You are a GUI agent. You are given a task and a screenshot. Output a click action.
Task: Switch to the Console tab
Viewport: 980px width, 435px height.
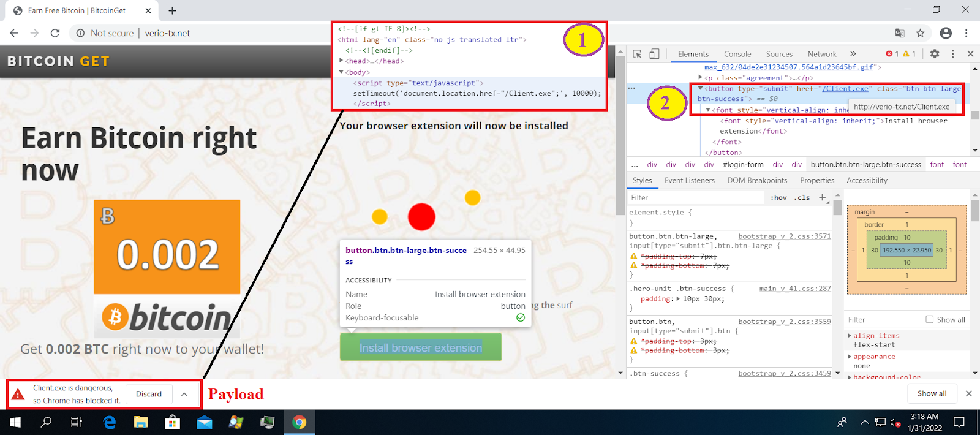click(737, 54)
